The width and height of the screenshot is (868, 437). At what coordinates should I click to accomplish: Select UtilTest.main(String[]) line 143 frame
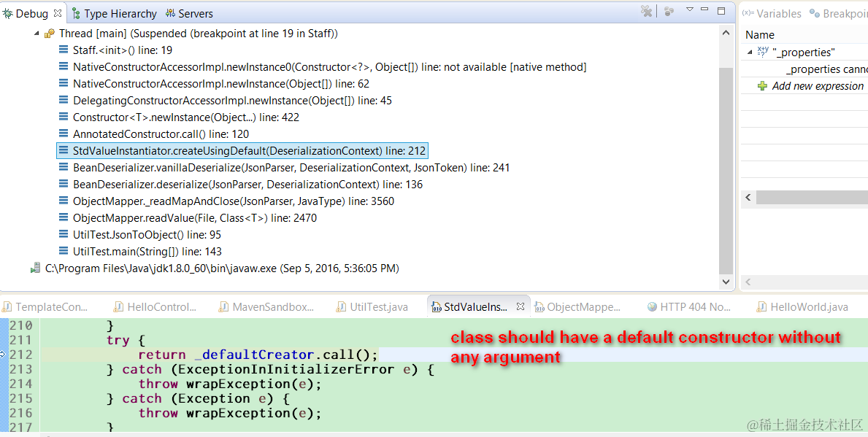139,252
